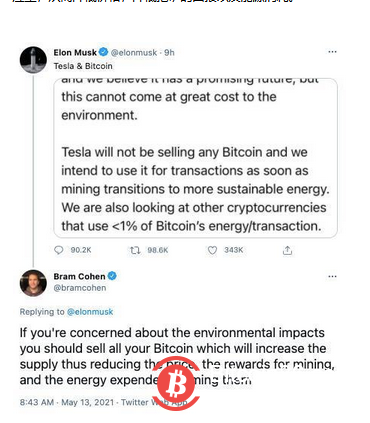Click the Elon Musk display name
The image size is (370, 423).
point(75,52)
